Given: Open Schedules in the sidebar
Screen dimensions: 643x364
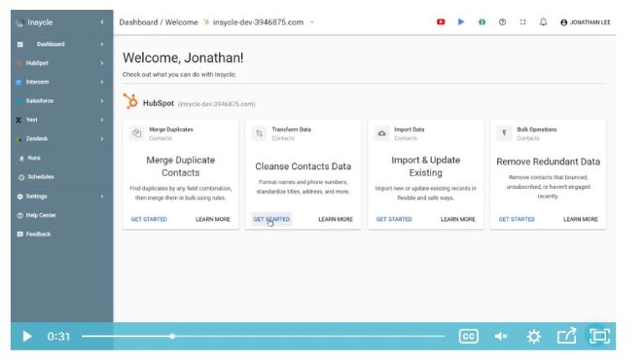Looking at the screenshot, I should coord(40,177).
